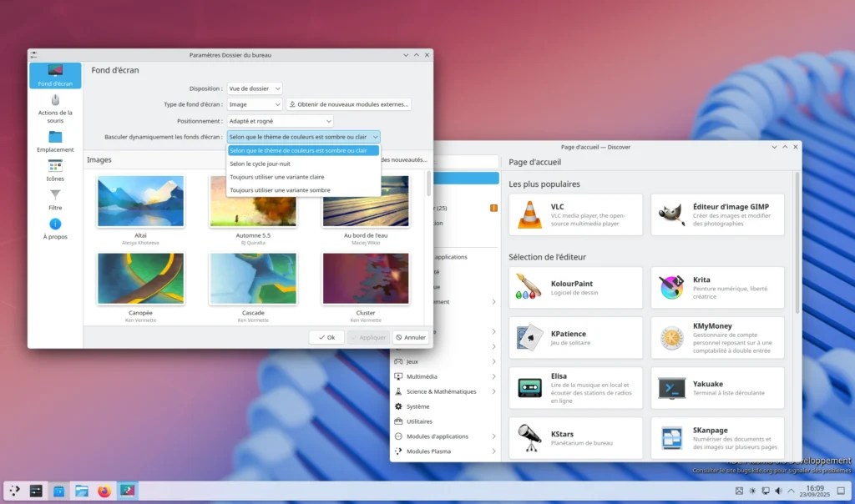Image resolution: width=855 pixels, height=504 pixels.
Task: Click the Modules d'applications icon
Action: point(398,436)
